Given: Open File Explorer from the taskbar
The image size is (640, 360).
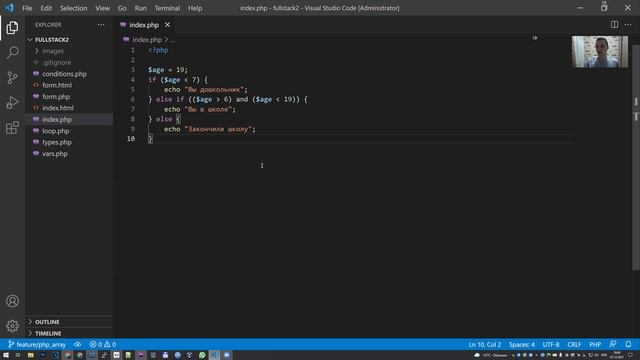Looking at the screenshot, I should pyautogui.click(x=31, y=356).
